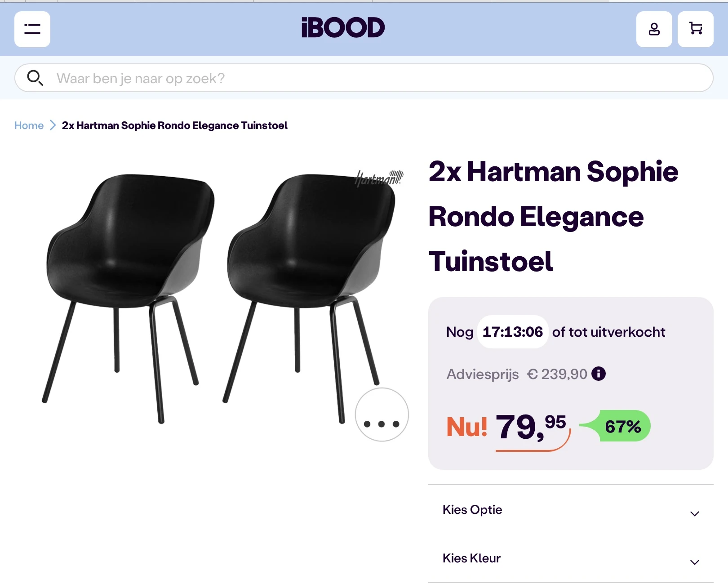The height and width of the screenshot is (584, 728).
Task: Click the Hartman brand logo on image
Action: pos(379,178)
